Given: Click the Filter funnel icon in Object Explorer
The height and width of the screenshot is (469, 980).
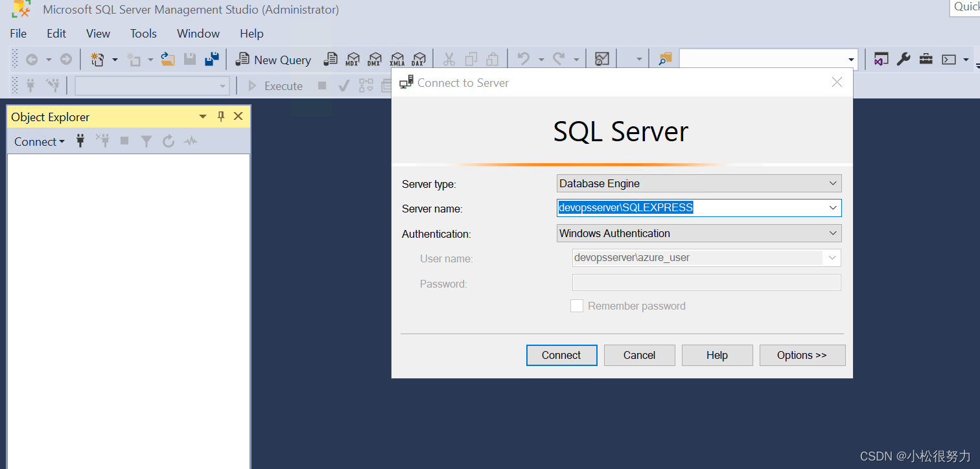Looking at the screenshot, I should pos(146,141).
